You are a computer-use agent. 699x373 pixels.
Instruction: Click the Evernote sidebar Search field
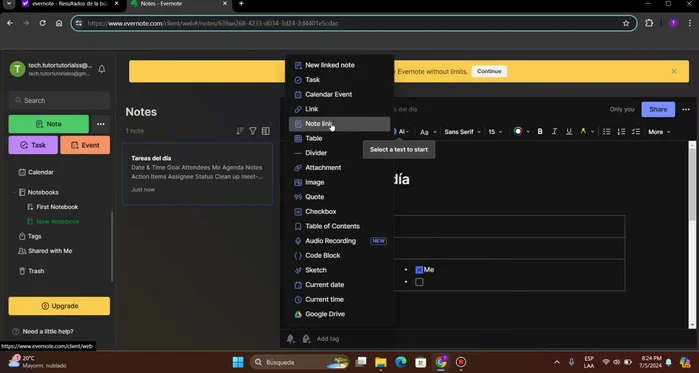59,101
